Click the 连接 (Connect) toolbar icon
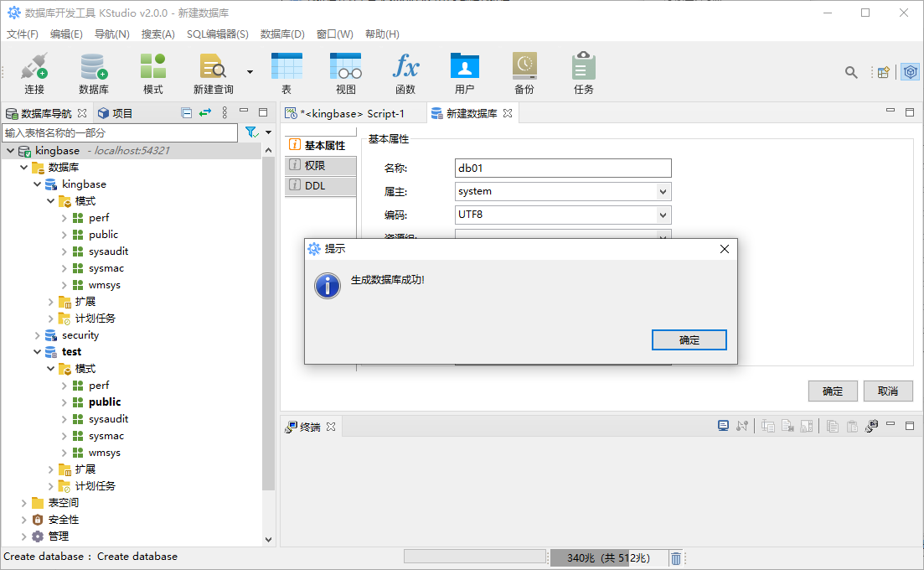The width and height of the screenshot is (924, 570). [34, 73]
